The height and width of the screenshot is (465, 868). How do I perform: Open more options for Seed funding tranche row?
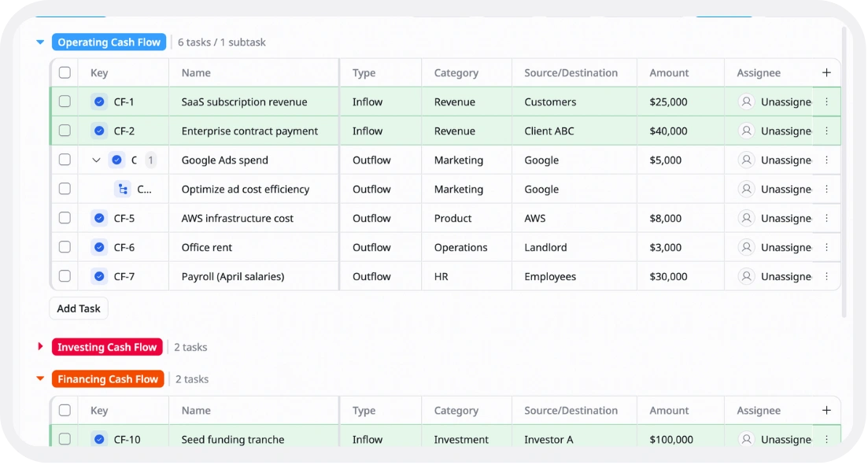(826, 440)
